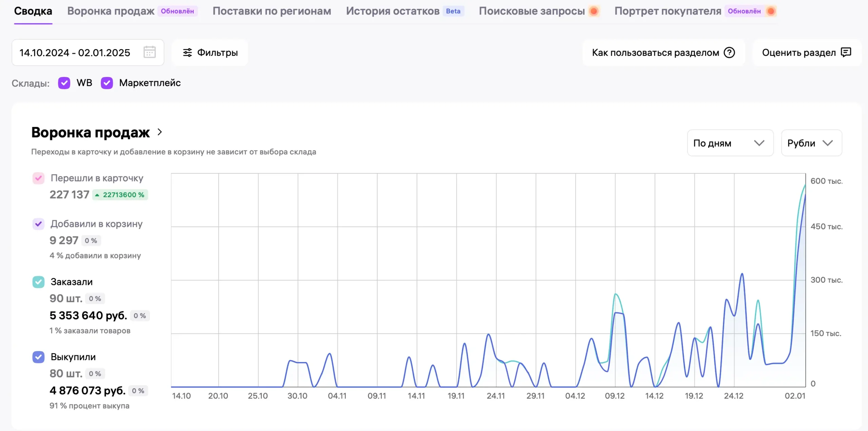868x431 pixels.
Task: Enable the Перешли в карточку series
Action: click(x=38, y=178)
